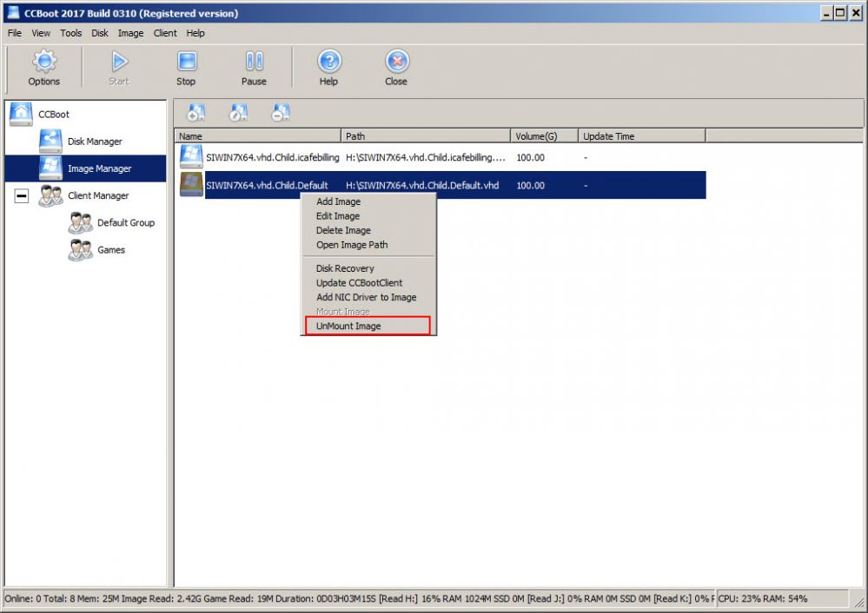The height and width of the screenshot is (613, 868).
Task: Select the Default Group tree label
Action: point(126,222)
